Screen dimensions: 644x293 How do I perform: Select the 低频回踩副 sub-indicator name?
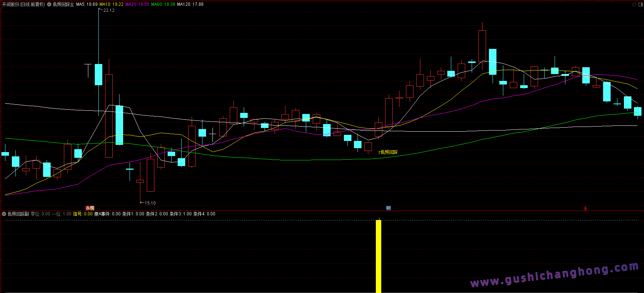pos(18,214)
